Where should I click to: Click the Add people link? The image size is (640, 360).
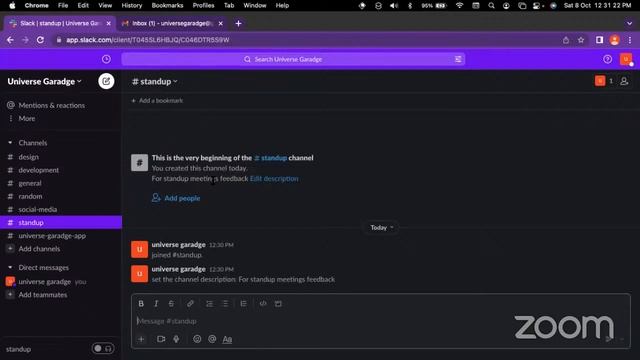(x=176, y=198)
